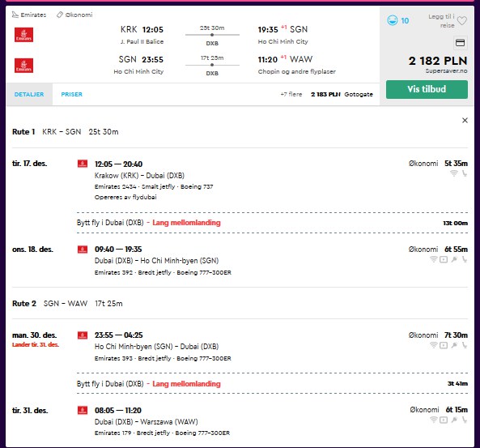Click the seat icon on Emirates 392 flight
The width and height of the screenshot is (480, 448).
465,259
